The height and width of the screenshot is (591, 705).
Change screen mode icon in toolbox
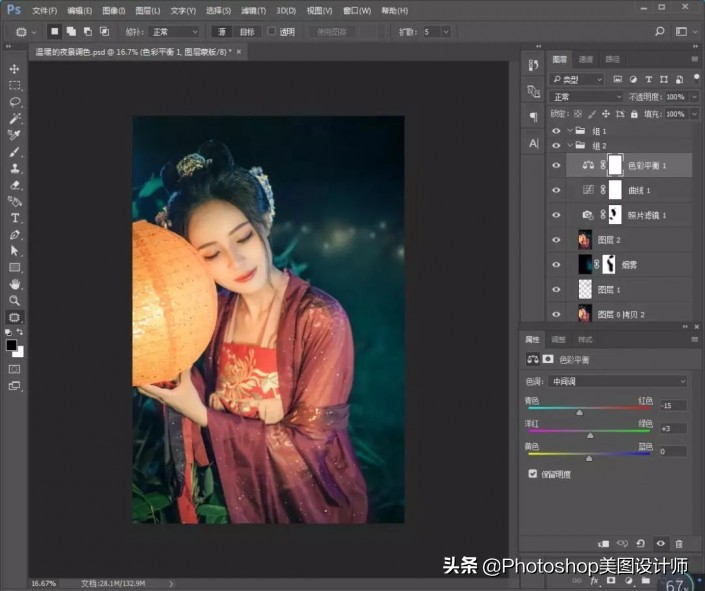14,386
